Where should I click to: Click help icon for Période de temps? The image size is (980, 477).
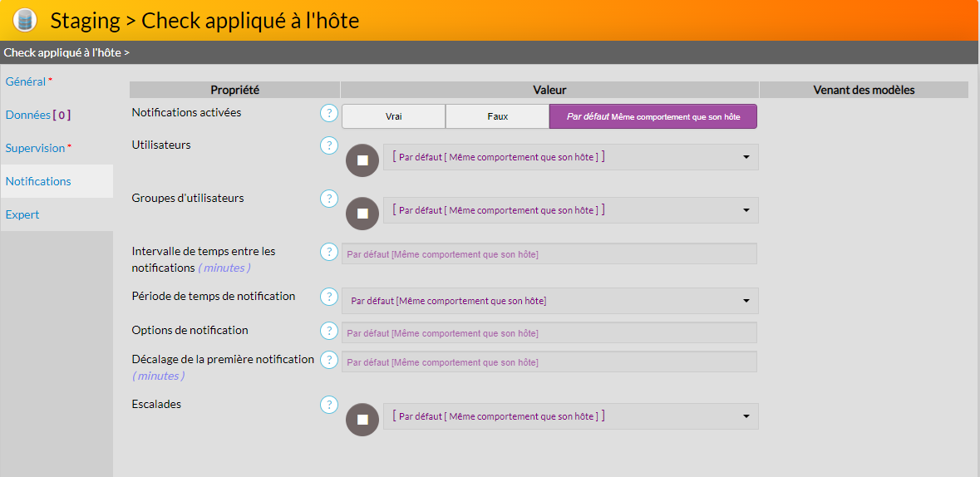329,297
